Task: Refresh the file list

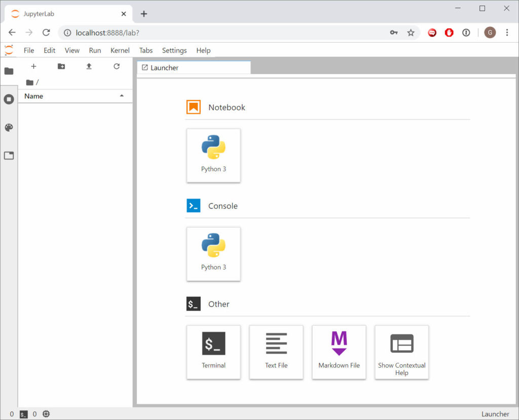Action: [117, 66]
